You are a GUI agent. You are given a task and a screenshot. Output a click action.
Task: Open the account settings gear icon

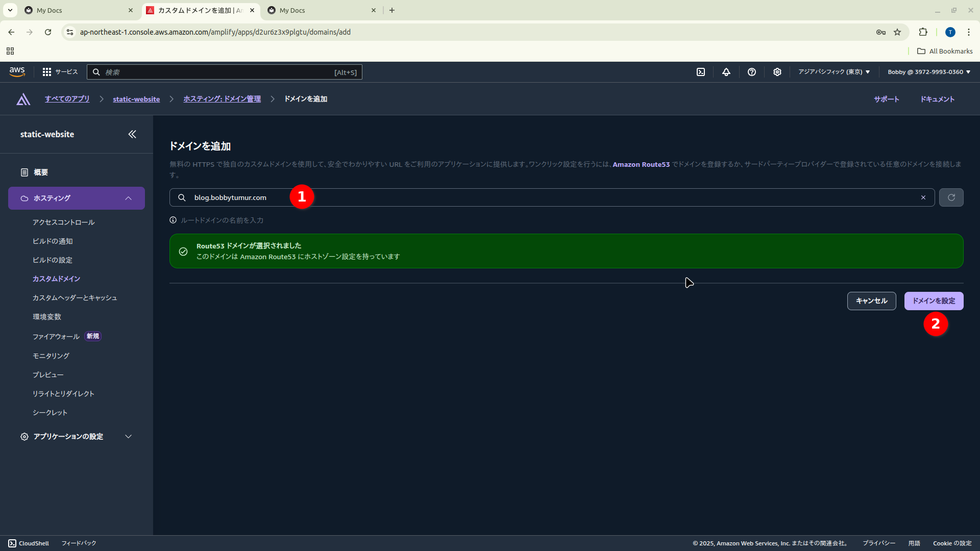pyautogui.click(x=777, y=72)
